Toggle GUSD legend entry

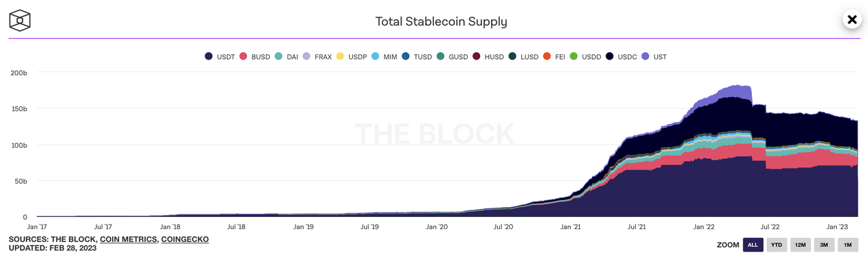pyautogui.click(x=452, y=57)
